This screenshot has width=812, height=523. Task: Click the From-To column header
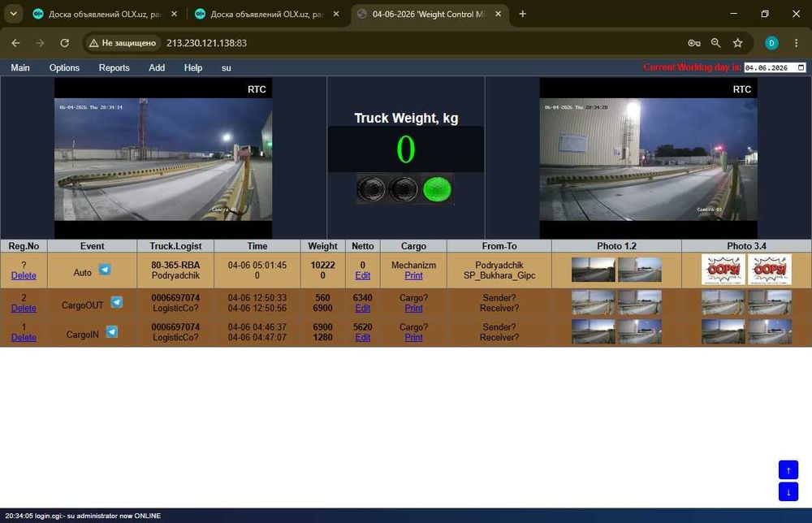coord(499,246)
